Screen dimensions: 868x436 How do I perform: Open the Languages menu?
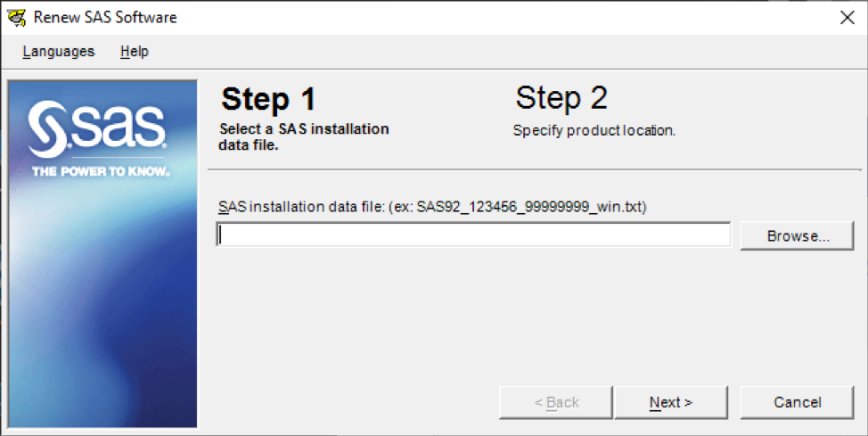(59, 52)
